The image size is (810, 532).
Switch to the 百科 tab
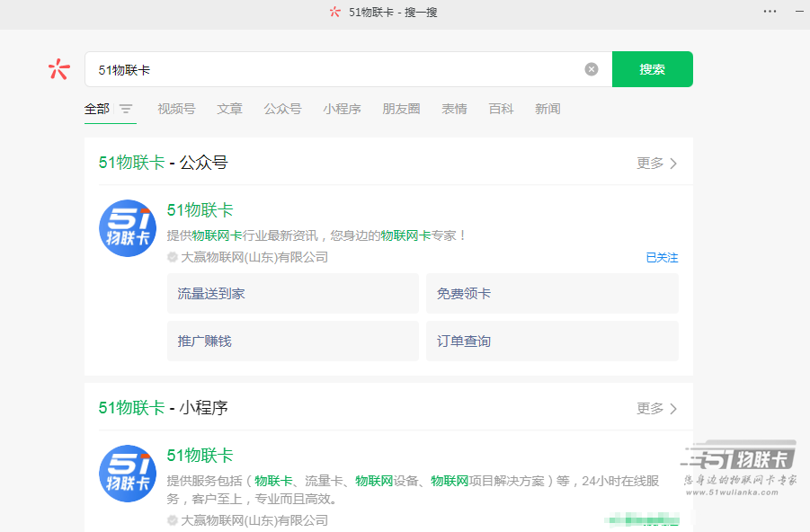click(501, 109)
